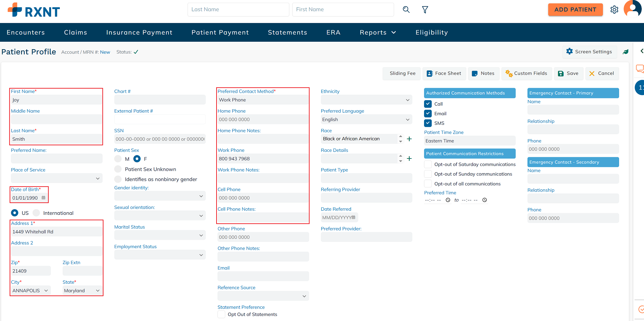Click the Status checkmark icon

pyautogui.click(x=136, y=52)
